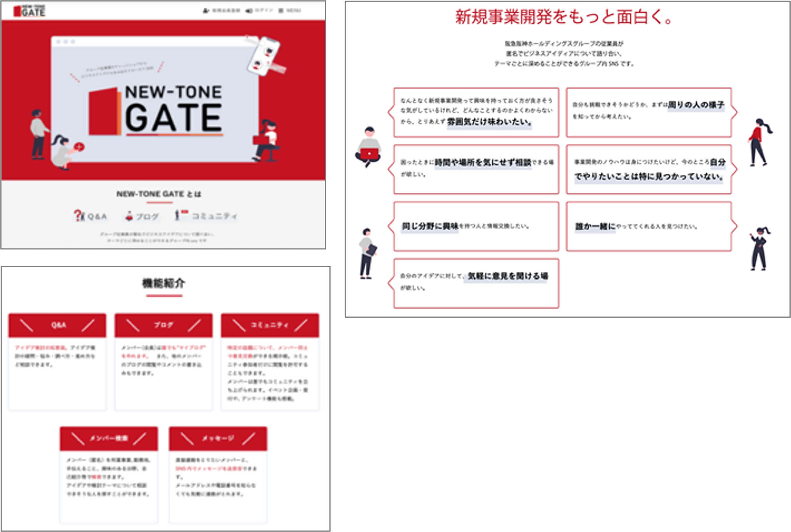Select the ブログ feature card header
The image size is (791, 532).
164,325
